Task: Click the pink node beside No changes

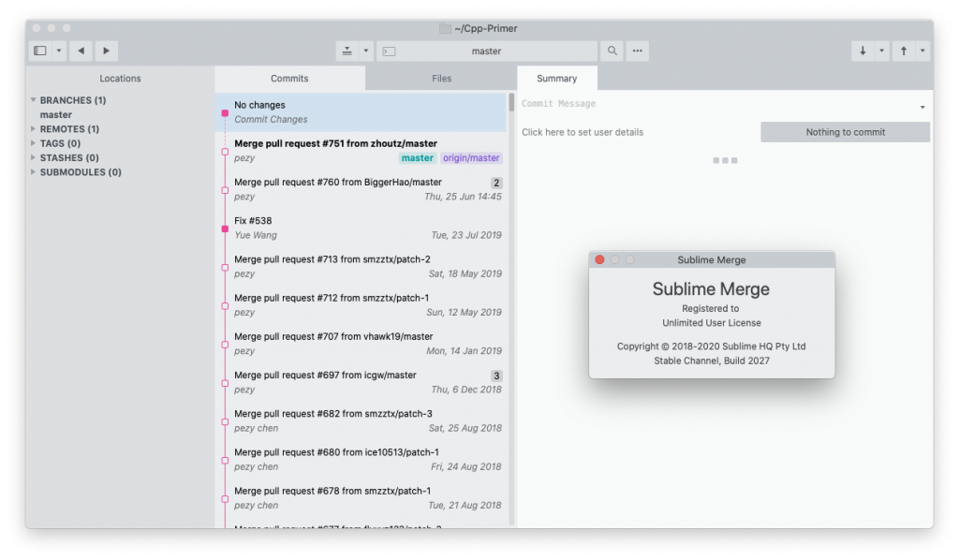Action: (225, 113)
